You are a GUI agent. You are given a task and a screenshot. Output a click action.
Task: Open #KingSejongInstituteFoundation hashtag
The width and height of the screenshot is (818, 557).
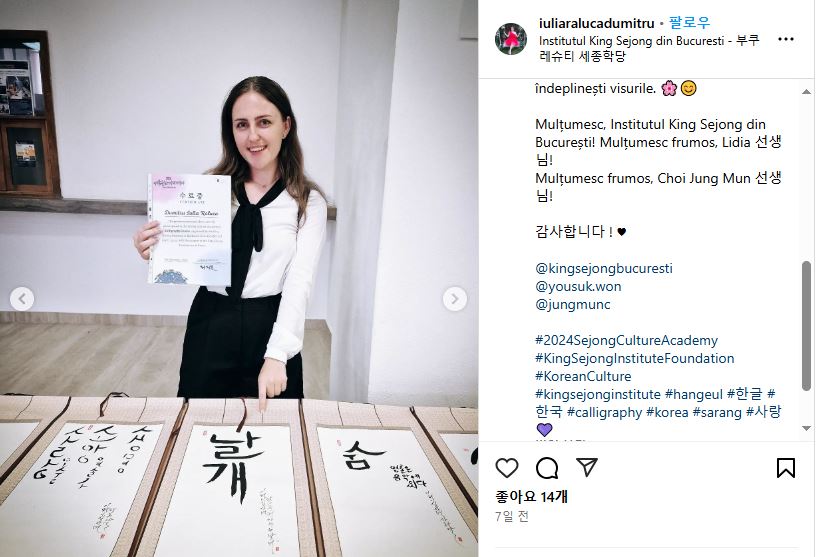coord(635,358)
